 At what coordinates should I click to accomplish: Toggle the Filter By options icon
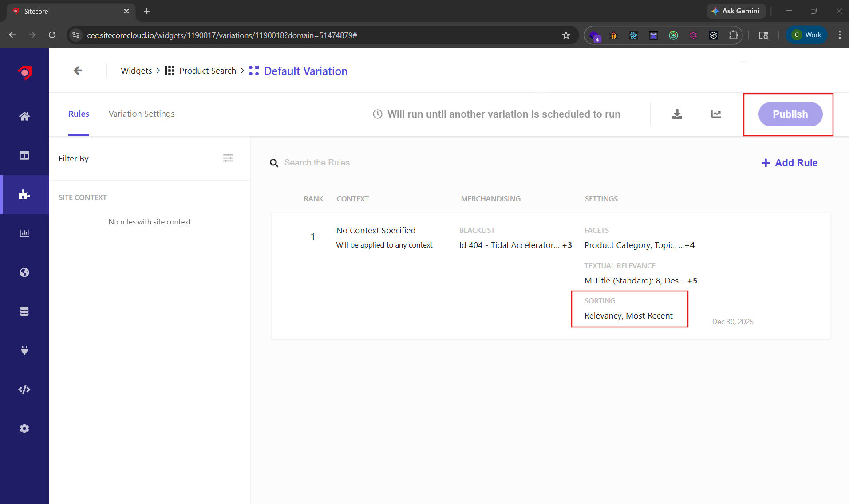pyautogui.click(x=228, y=158)
